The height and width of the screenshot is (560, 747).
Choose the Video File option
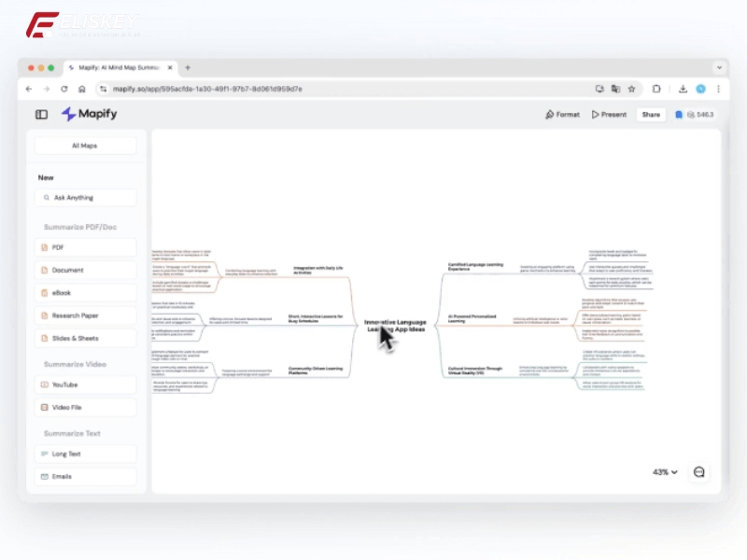coord(85,407)
